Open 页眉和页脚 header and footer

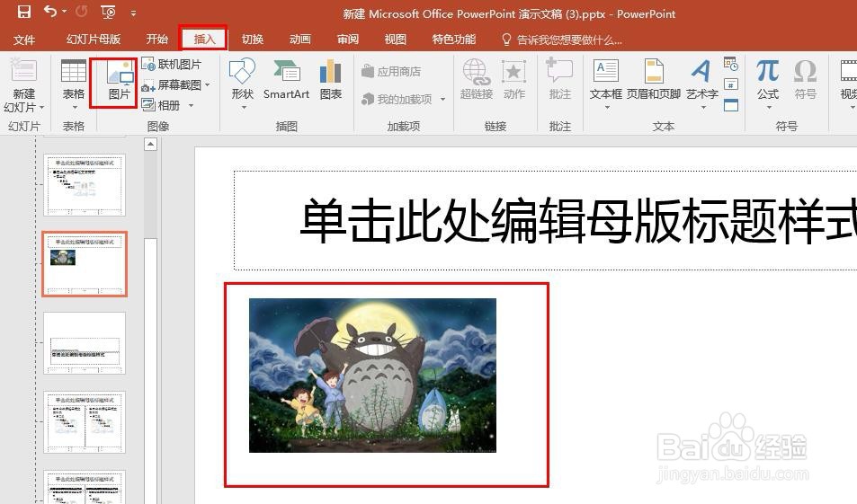[654, 80]
